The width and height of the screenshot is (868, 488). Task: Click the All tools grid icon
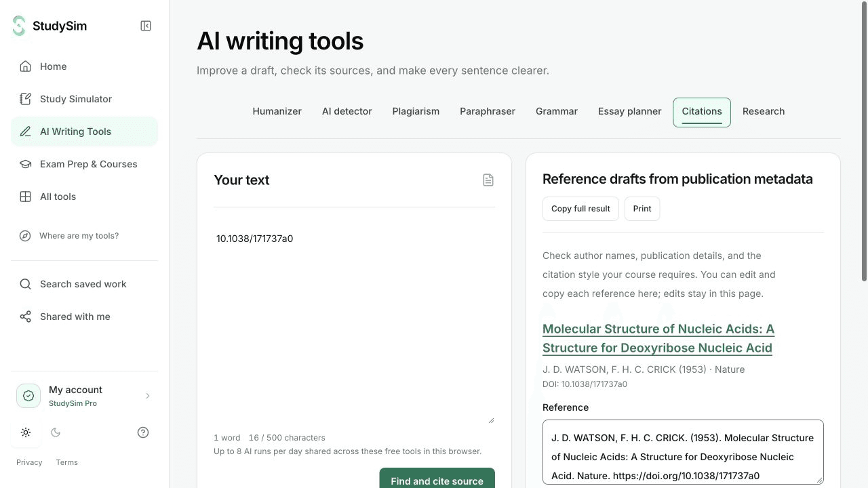click(25, 197)
